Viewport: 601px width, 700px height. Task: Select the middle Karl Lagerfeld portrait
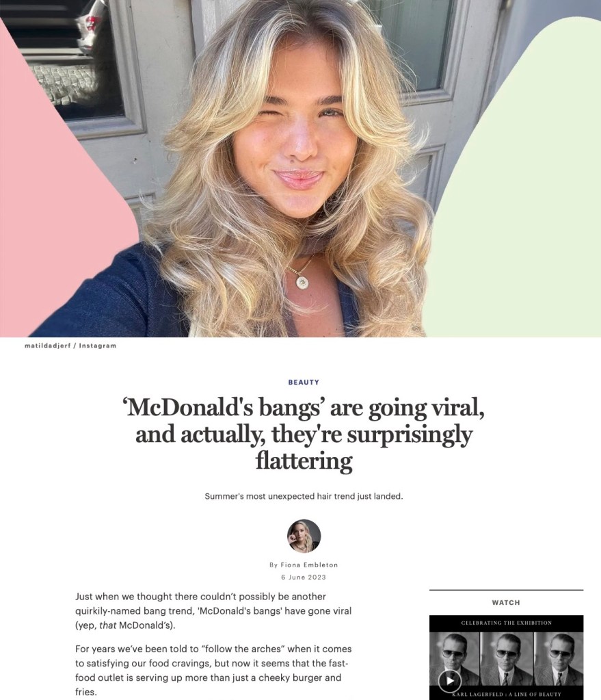coord(507,659)
